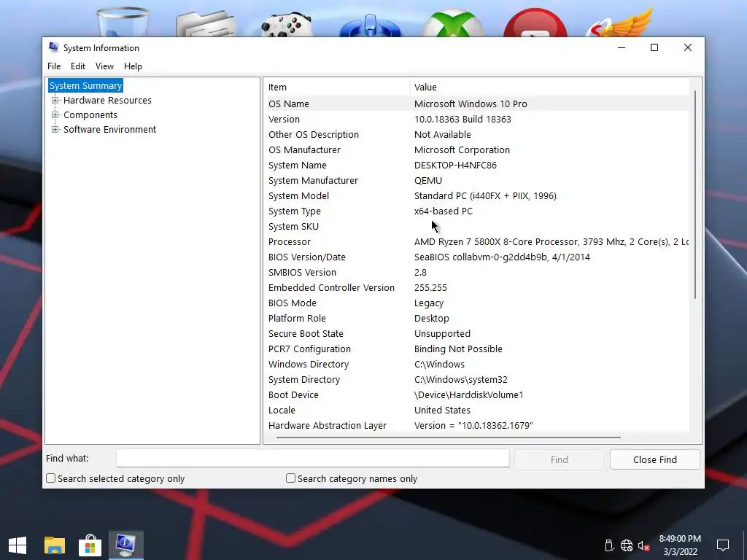Expand the Hardware Resources tree node

click(x=55, y=100)
